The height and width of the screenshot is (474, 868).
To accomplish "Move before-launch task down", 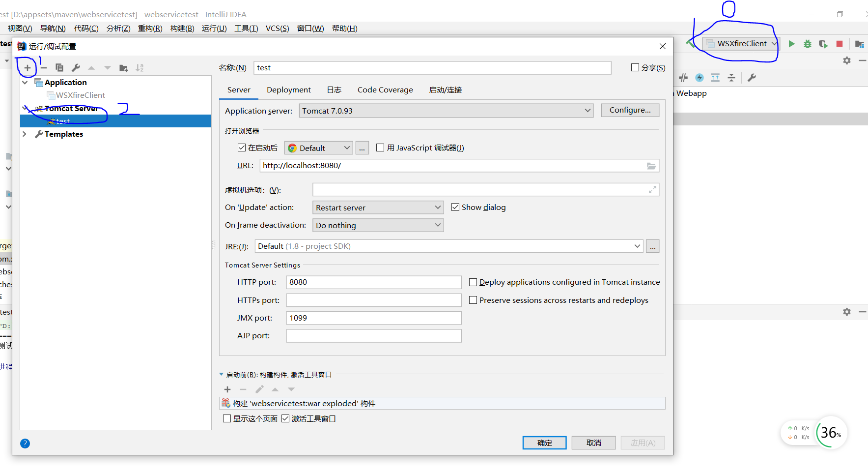I will (291, 389).
